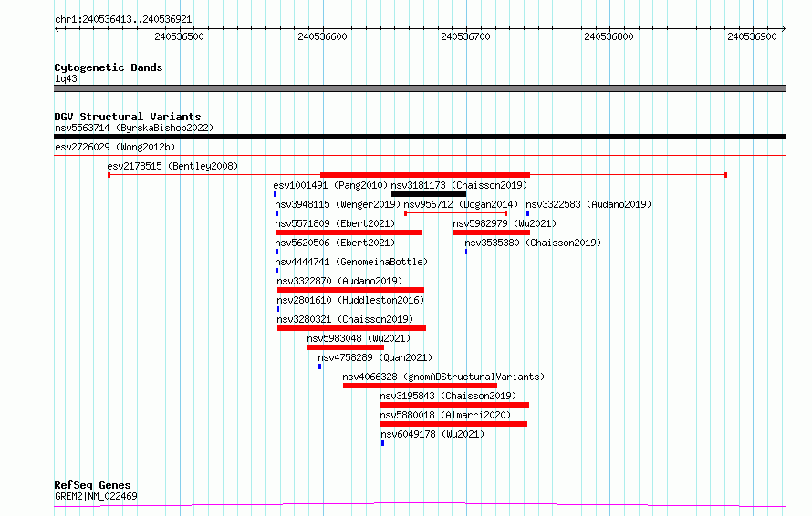Click nsv4444741 (GenomeinaBottle) label
The image size is (812, 516).
351,262
